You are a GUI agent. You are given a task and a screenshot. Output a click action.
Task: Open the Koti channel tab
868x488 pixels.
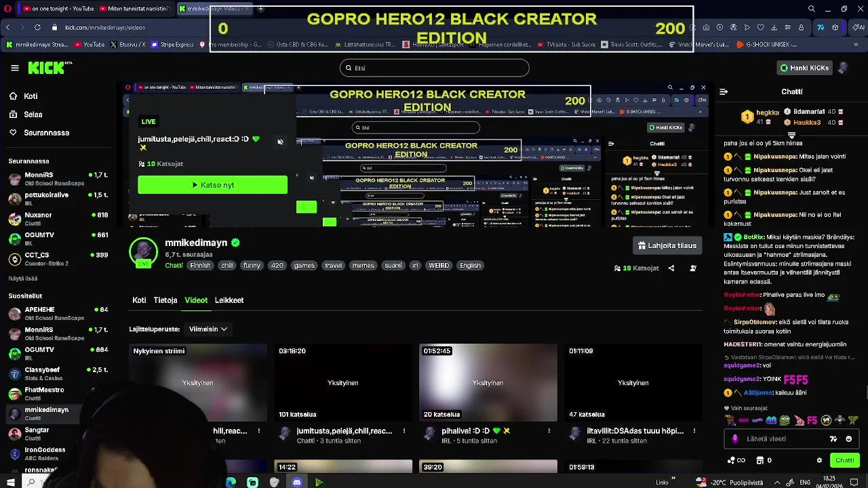139,300
